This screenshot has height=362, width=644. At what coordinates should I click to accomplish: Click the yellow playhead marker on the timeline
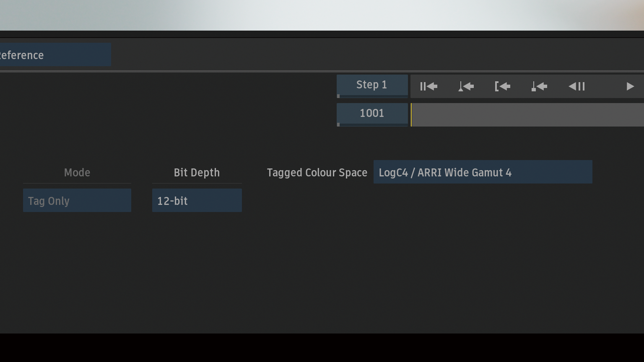tap(411, 115)
